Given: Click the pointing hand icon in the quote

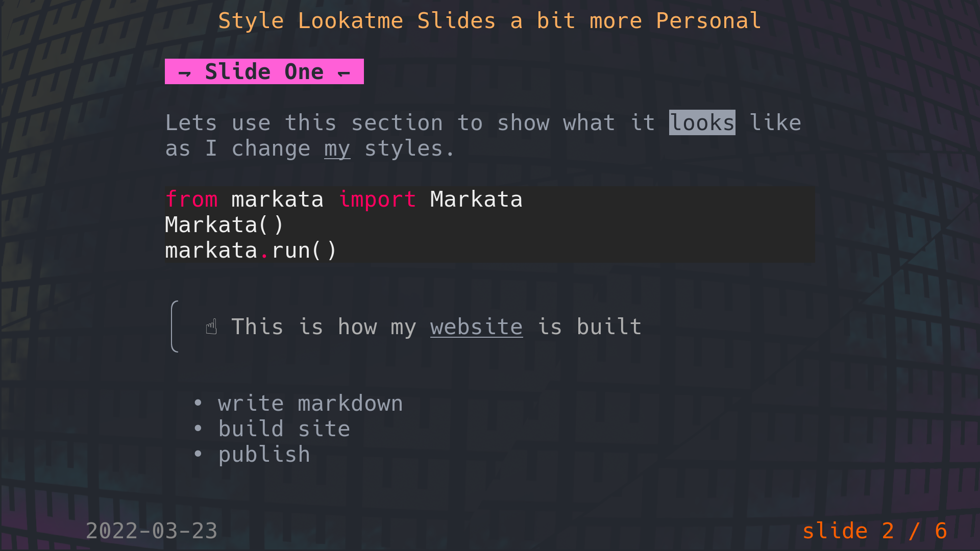Looking at the screenshot, I should 211,327.
